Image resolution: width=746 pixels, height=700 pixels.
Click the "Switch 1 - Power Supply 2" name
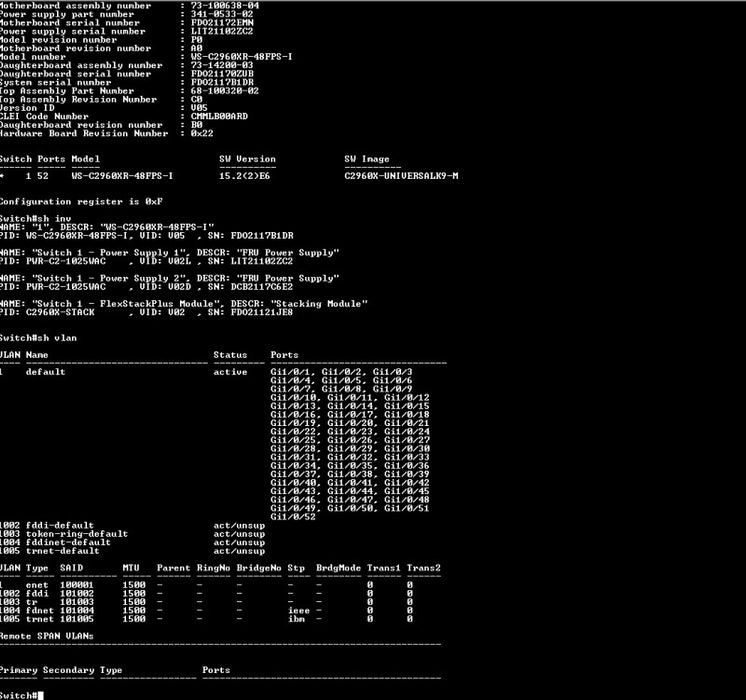click(111, 278)
